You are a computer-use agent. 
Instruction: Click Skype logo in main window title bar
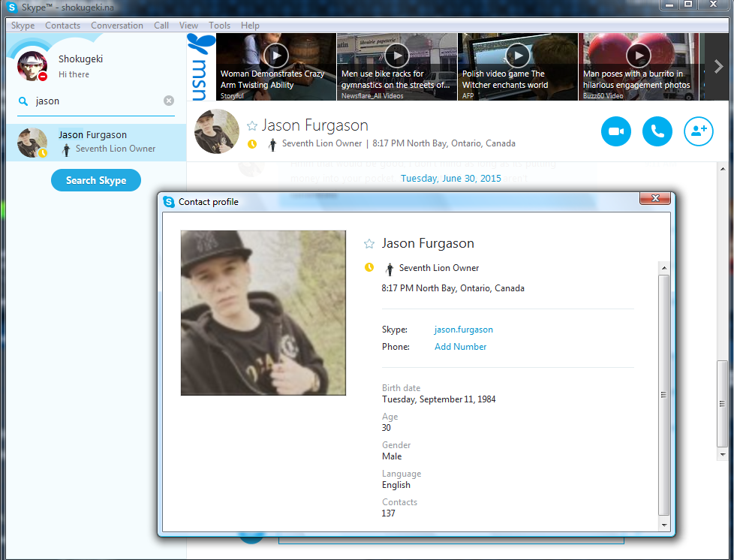(x=12, y=7)
